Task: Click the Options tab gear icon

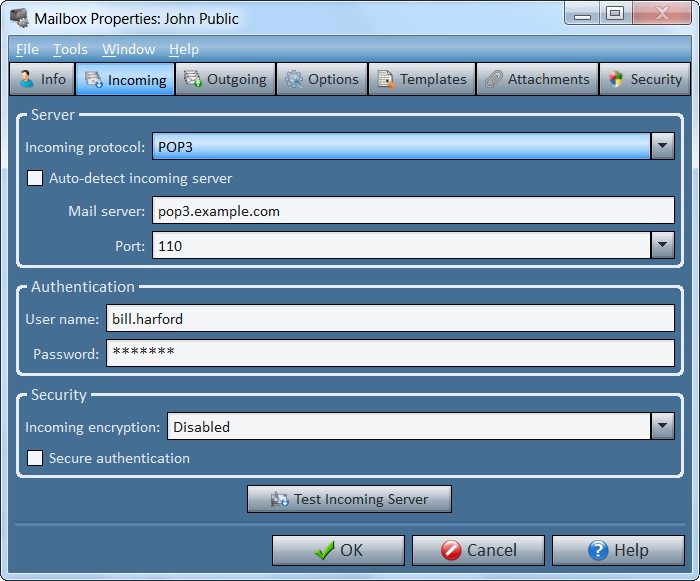Action: coord(294,79)
